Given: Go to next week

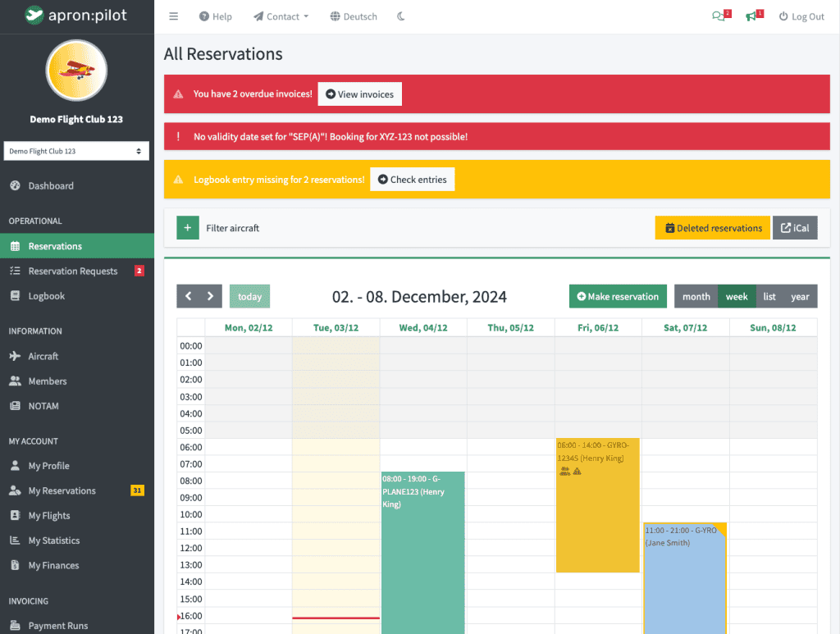Looking at the screenshot, I should pyautogui.click(x=211, y=296).
